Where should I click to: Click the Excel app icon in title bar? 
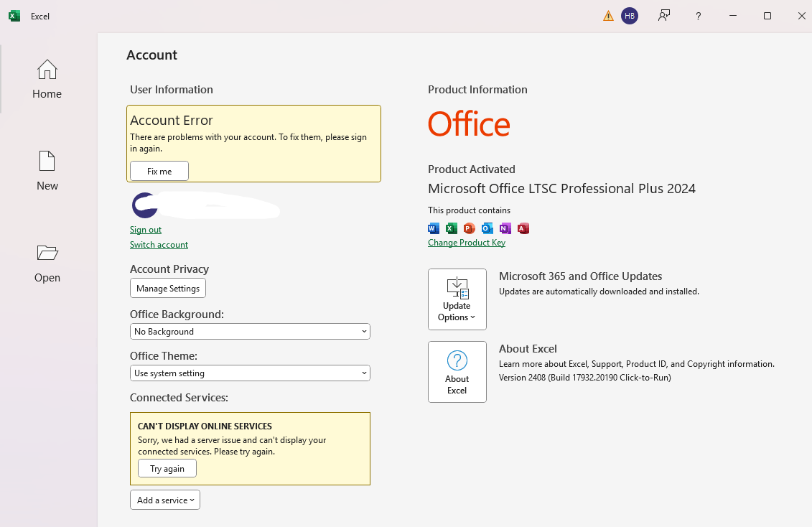point(14,16)
